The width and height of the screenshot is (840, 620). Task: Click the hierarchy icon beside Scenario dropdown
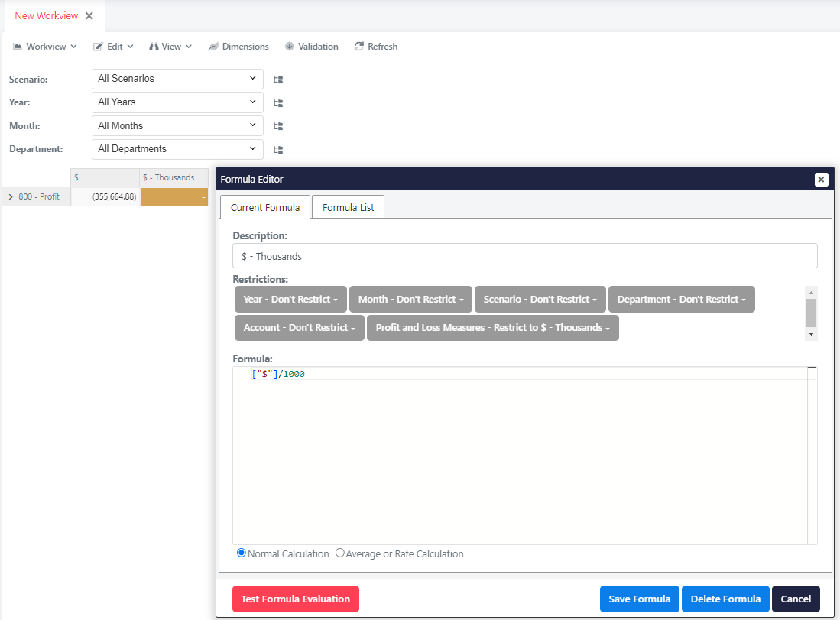pos(279,79)
